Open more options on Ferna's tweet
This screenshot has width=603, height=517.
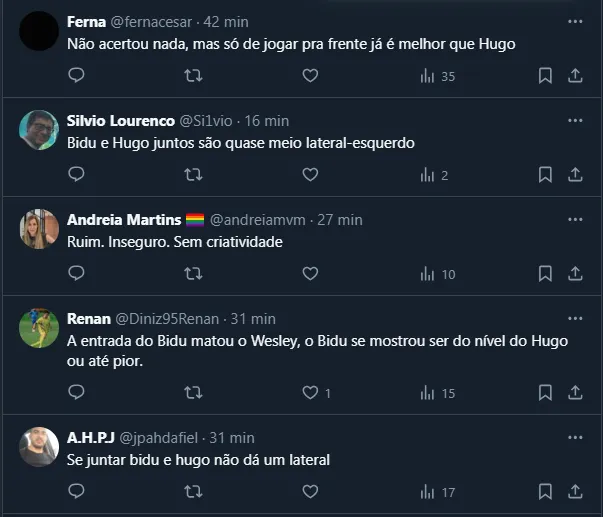(x=575, y=21)
